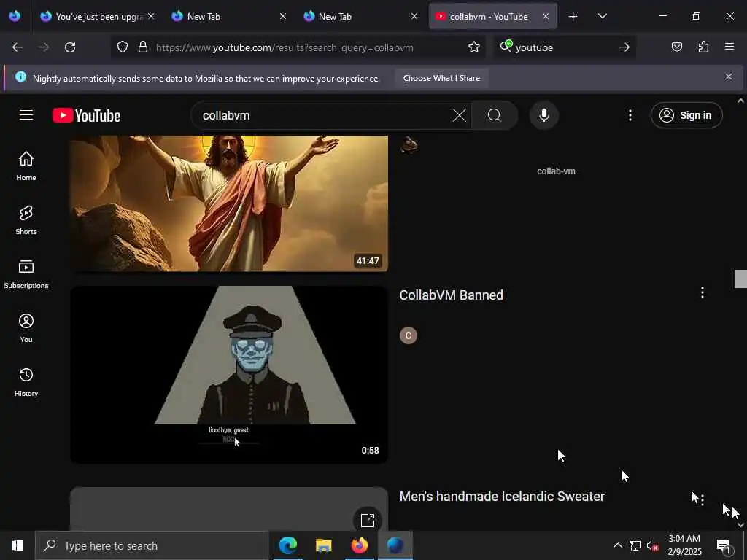
Task: Open Microsoft Edge from the taskbar
Action: pos(287,545)
